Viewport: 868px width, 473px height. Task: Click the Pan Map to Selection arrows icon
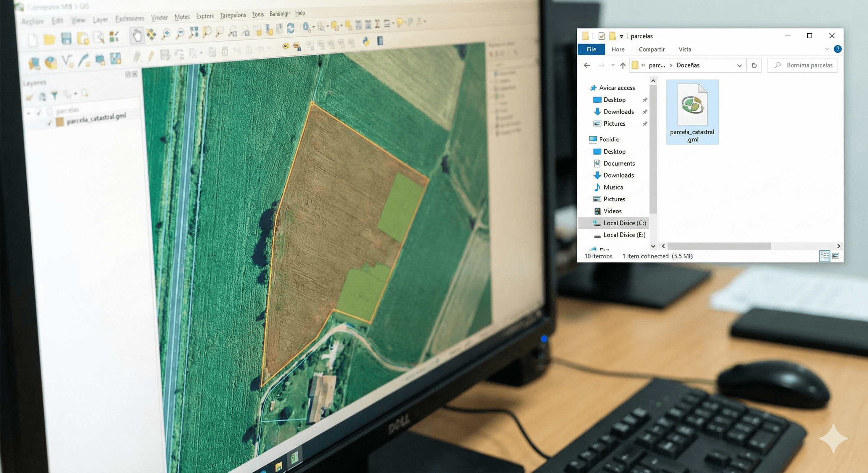point(151,34)
